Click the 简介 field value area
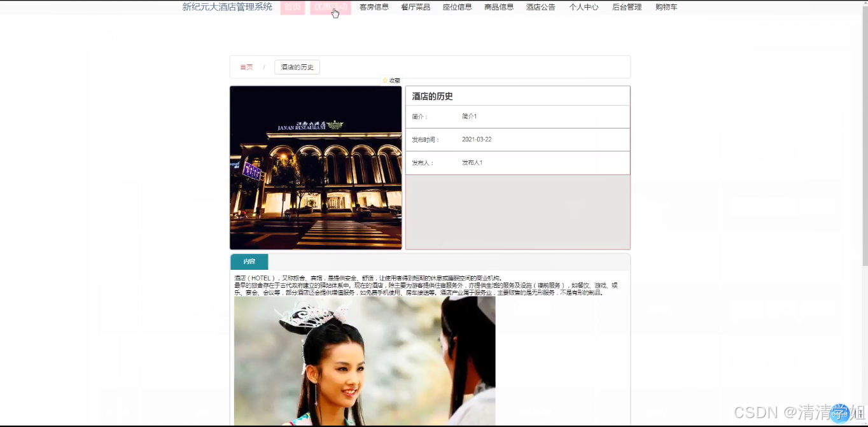Viewport: 868px width, 427px height. pos(469,116)
